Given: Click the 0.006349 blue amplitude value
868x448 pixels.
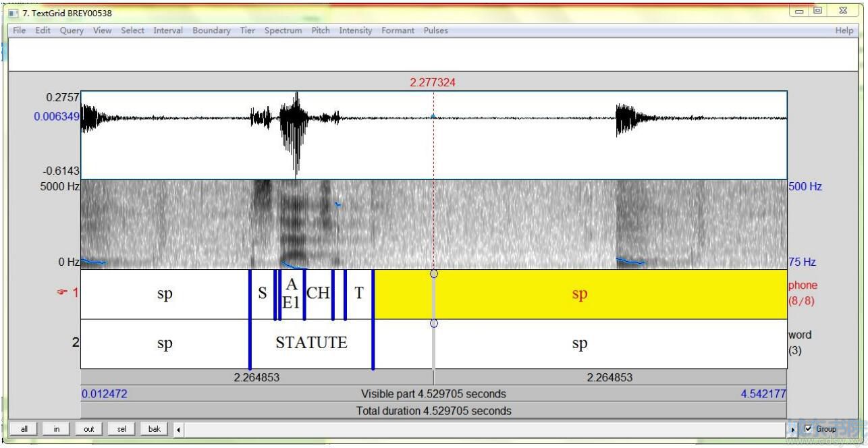Looking at the screenshot, I should pyautogui.click(x=57, y=117).
